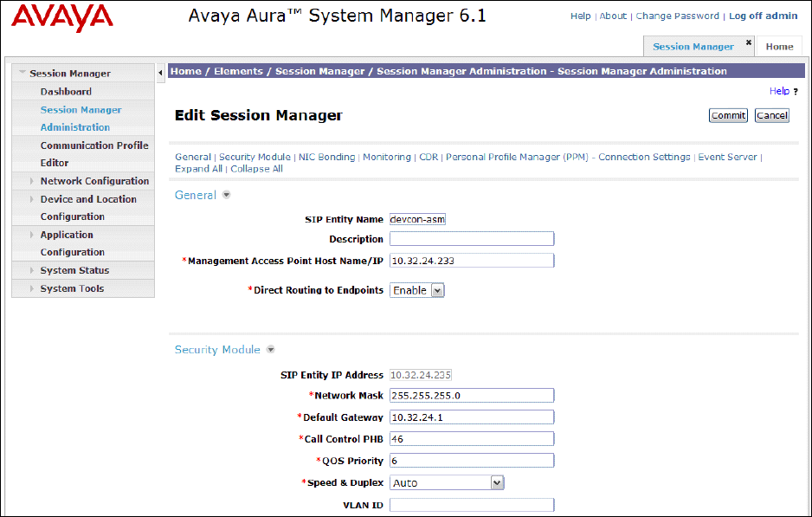Collapse the Security Module section icon
Screen dimensions: 812x517
(x=270, y=350)
